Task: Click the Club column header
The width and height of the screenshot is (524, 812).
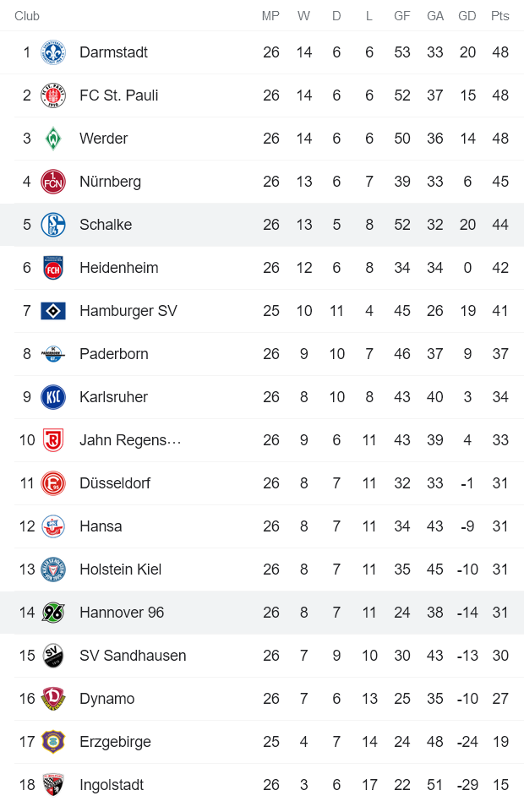Action: (x=26, y=15)
